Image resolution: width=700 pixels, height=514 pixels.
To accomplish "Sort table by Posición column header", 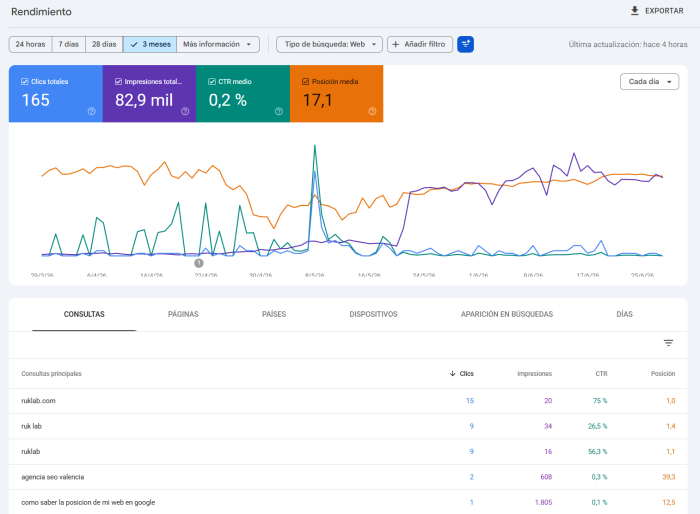I will pos(662,374).
